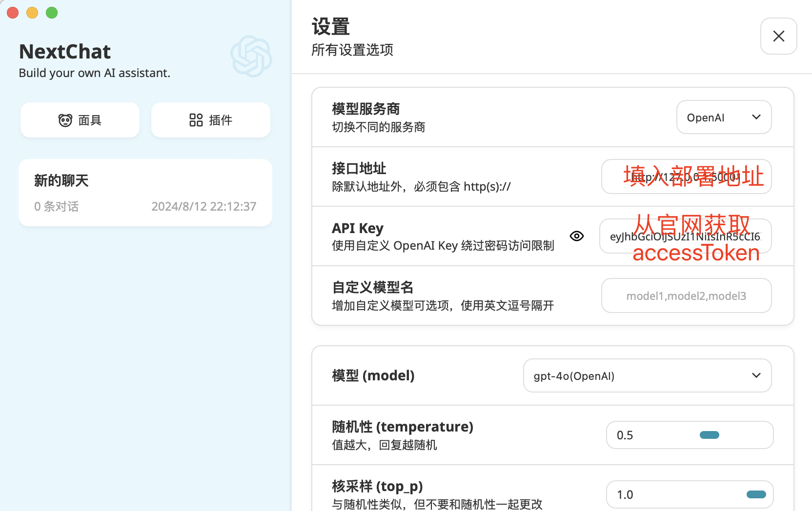Click the 1.0 top_p value

click(625, 494)
